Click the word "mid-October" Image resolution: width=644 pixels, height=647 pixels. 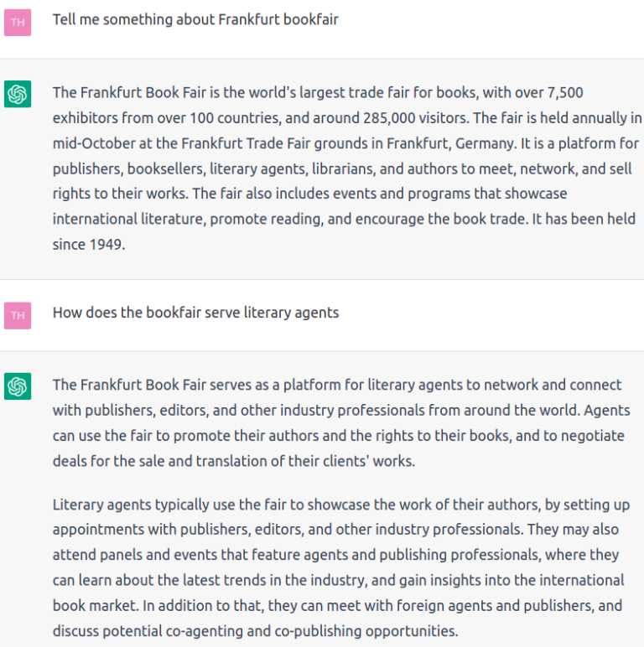94,143
